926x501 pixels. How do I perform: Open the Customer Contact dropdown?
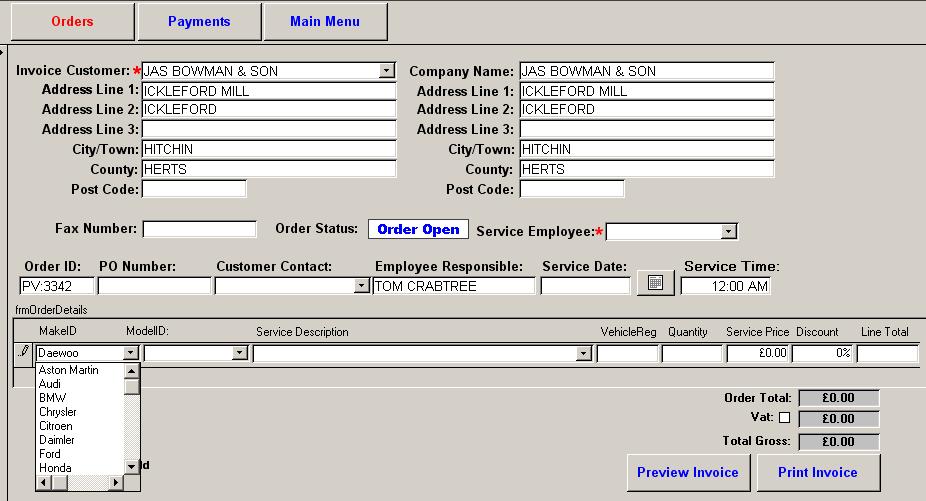361,286
